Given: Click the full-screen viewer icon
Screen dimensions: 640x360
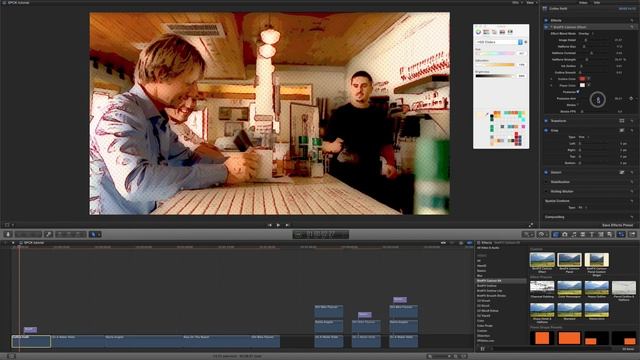Looking at the screenshot, I should click(x=531, y=225).
